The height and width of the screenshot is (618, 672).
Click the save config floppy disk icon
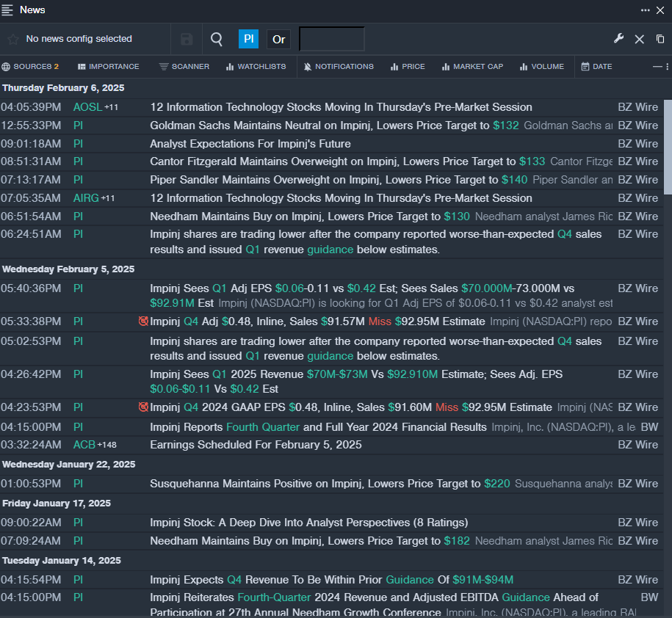pyautogui.click(x=187, y=39)
